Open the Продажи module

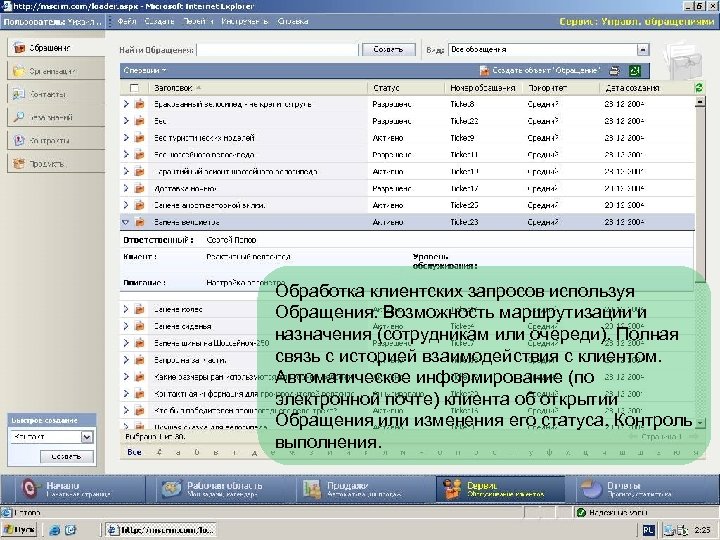point(363,489)
